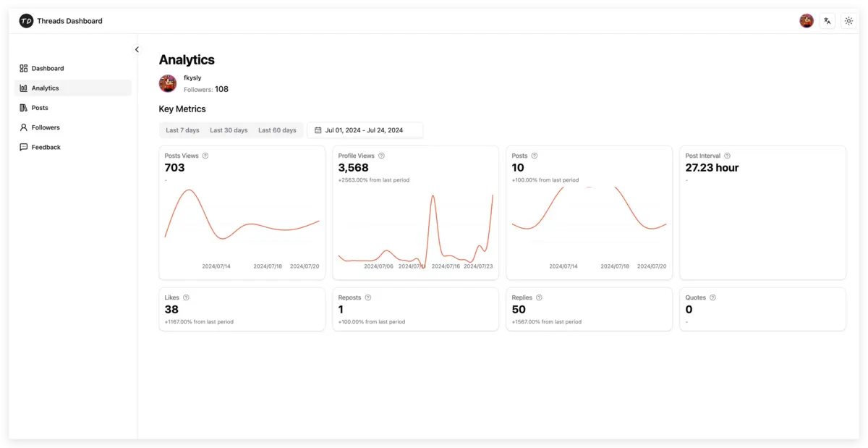Click the 27.23 hour value

click(712, 167)
